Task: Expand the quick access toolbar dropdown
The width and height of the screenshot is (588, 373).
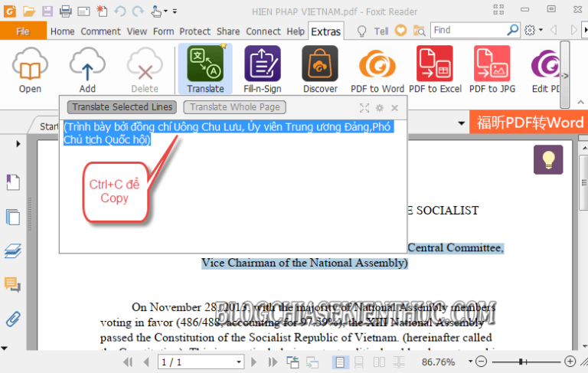Action: [x=175, y=11]
